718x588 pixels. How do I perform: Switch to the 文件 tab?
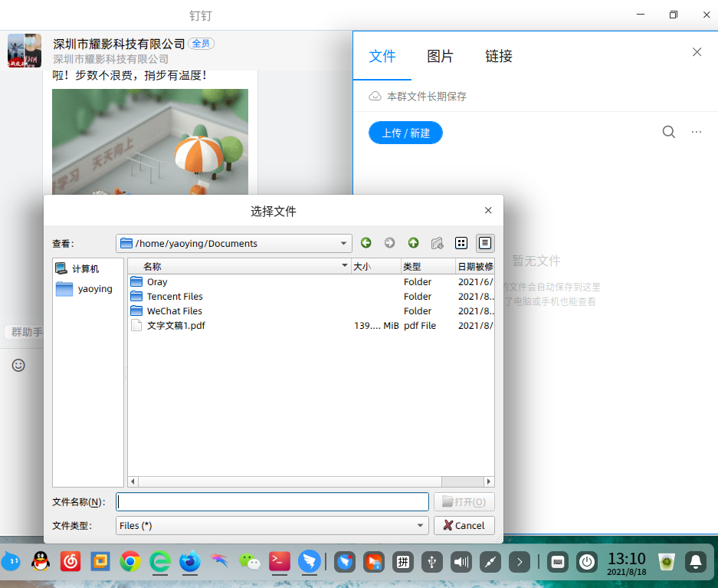[382, 56]
